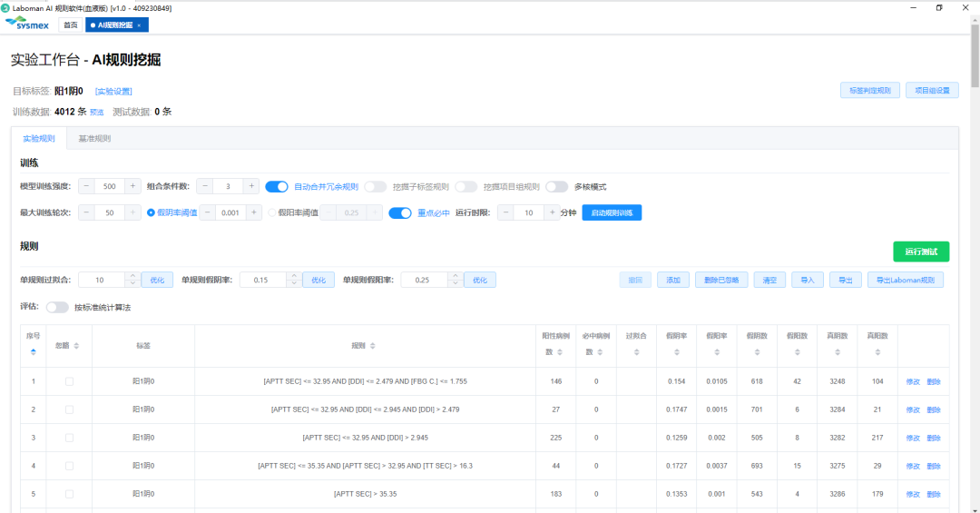Click the 预览 link beside training data
Image resolution: width=980 pixels, height=513 pixels.
96,112
